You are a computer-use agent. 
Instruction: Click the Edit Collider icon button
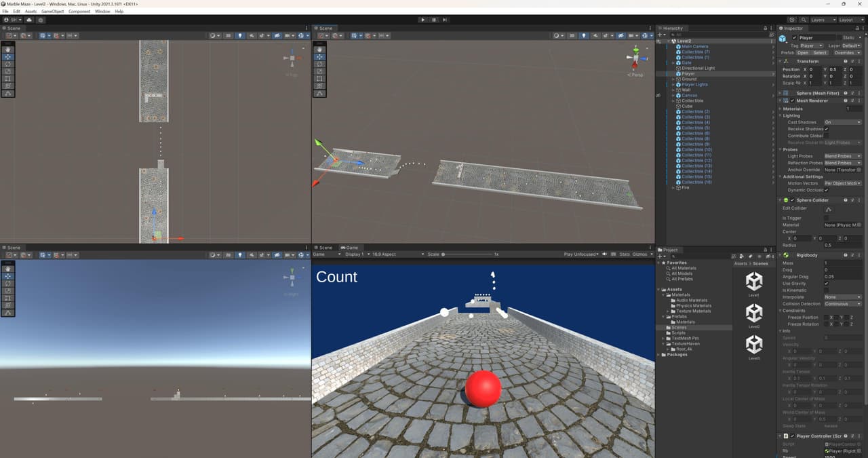[828, 209]
